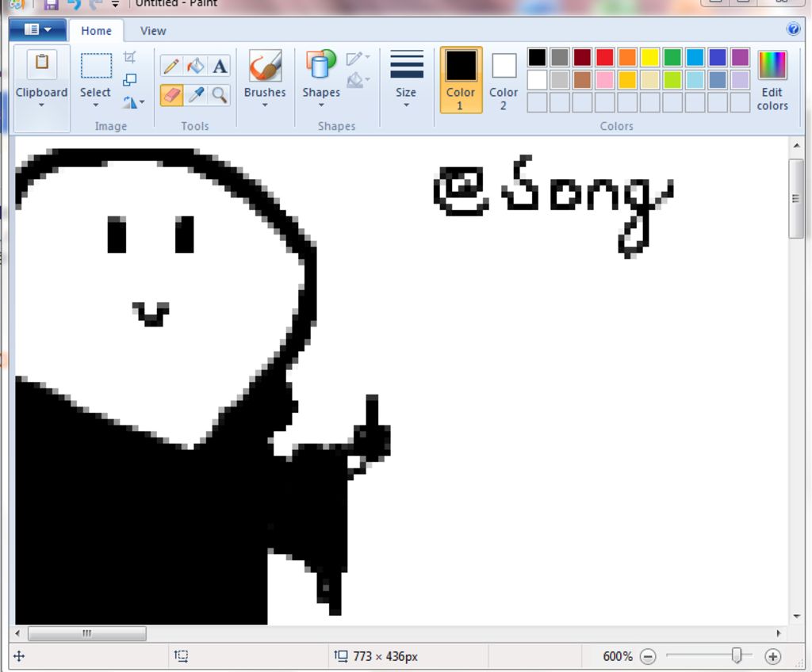
Task: Click the Save icon in title bar
Action: tap(51, 4)
